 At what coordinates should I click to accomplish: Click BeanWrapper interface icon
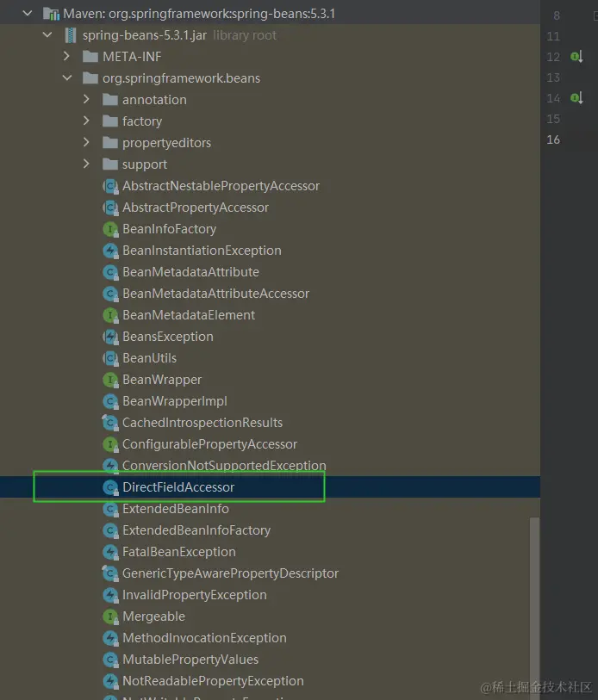[x=110, y=380]
